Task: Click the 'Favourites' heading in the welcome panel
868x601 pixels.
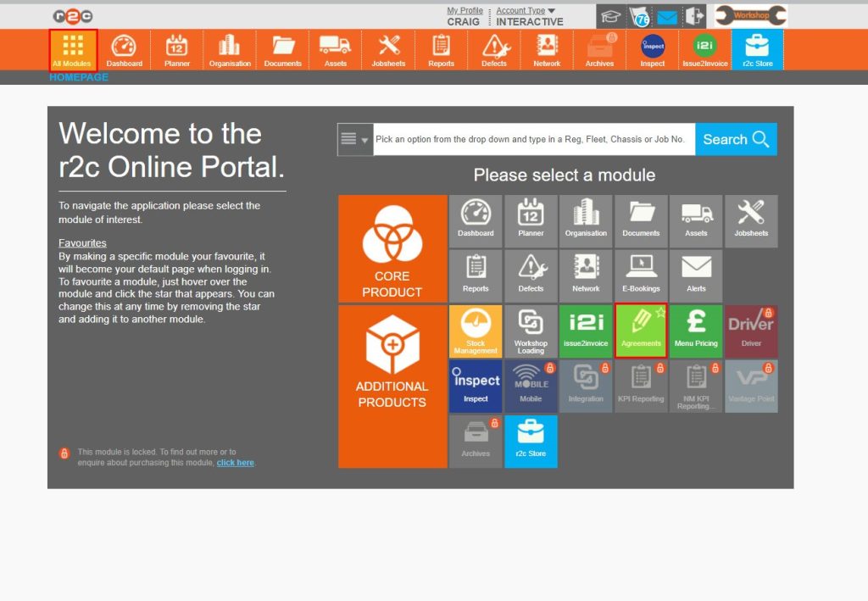Action: pos(82,243)
